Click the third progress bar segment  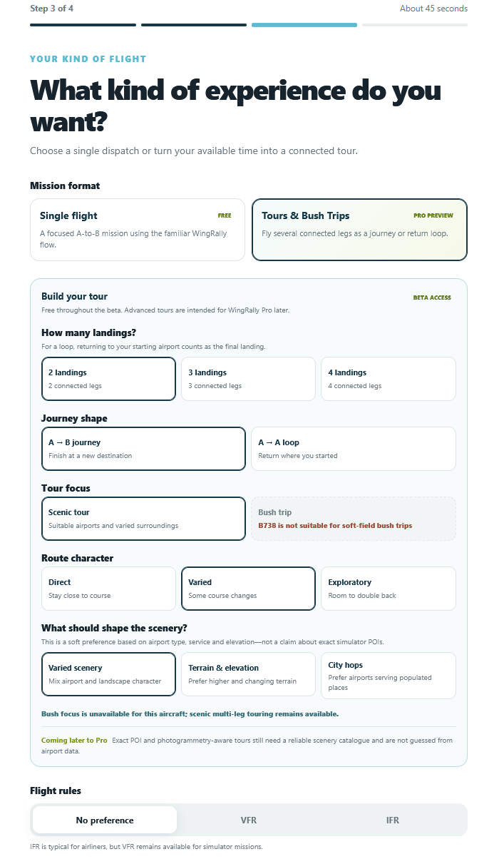click(304, 25)
